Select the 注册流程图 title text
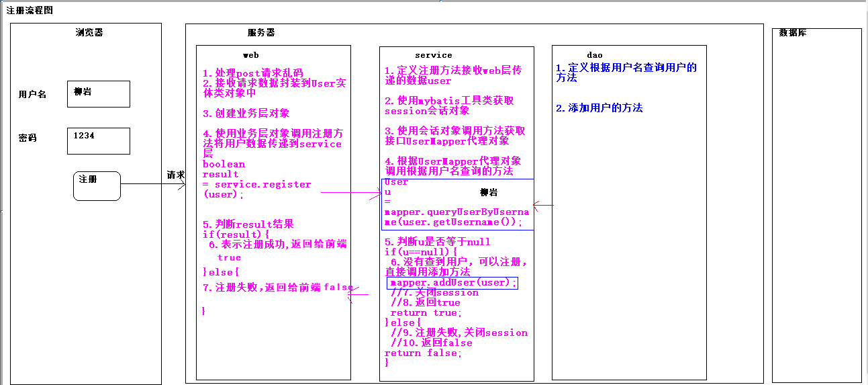This screenshot has height=385, width=868. click(30, 11)
